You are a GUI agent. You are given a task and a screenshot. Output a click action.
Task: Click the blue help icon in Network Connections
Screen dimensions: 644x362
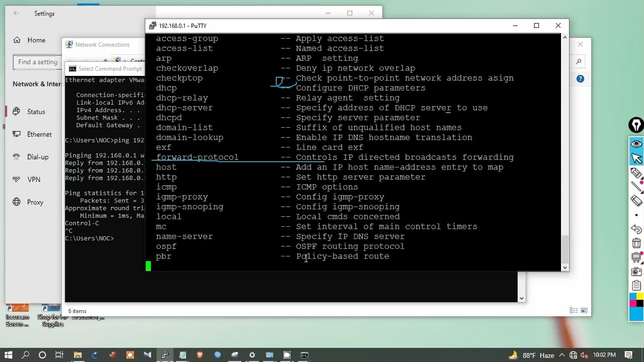pos(580,79)
